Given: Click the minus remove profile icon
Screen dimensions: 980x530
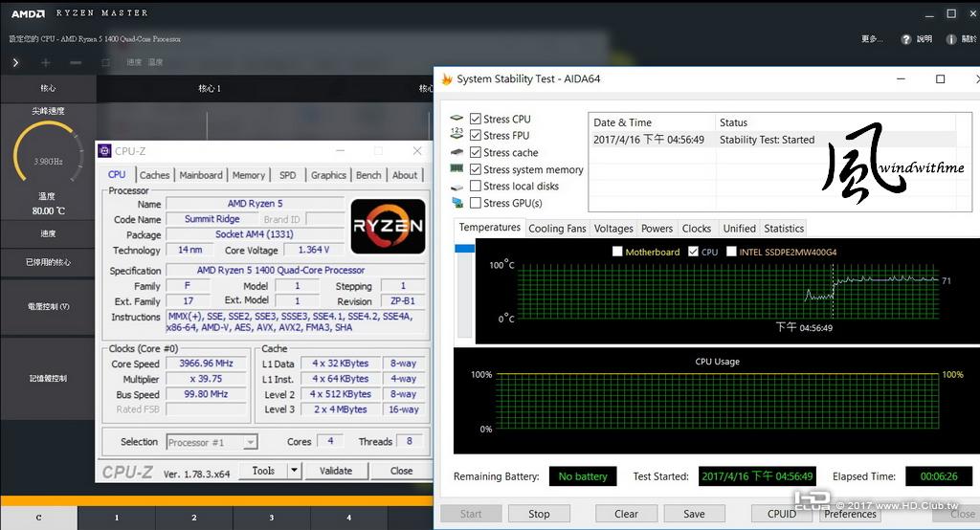Looking at the screenshot, I should [x=76, y=62].
